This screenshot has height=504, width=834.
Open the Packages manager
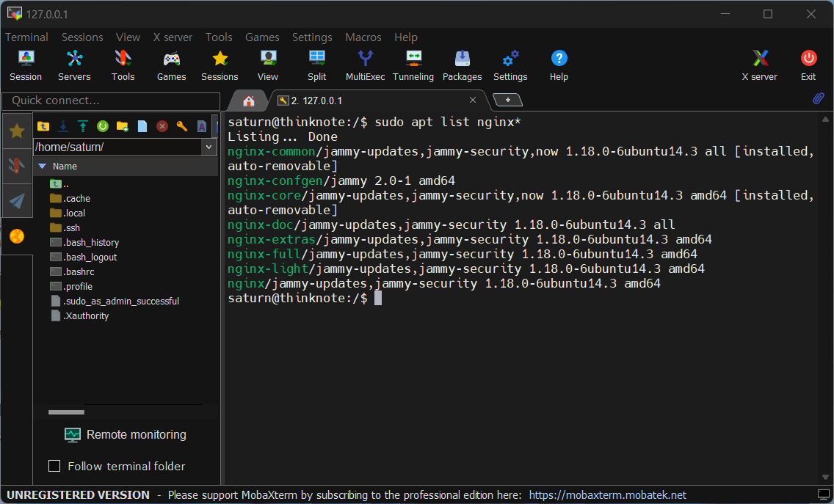point(462,65)
